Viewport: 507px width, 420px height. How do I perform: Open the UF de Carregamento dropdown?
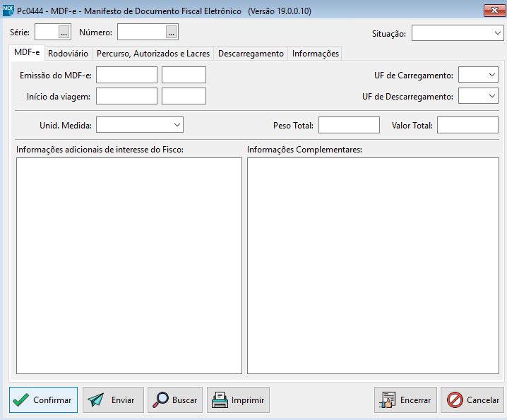click(x=491, y=75)
